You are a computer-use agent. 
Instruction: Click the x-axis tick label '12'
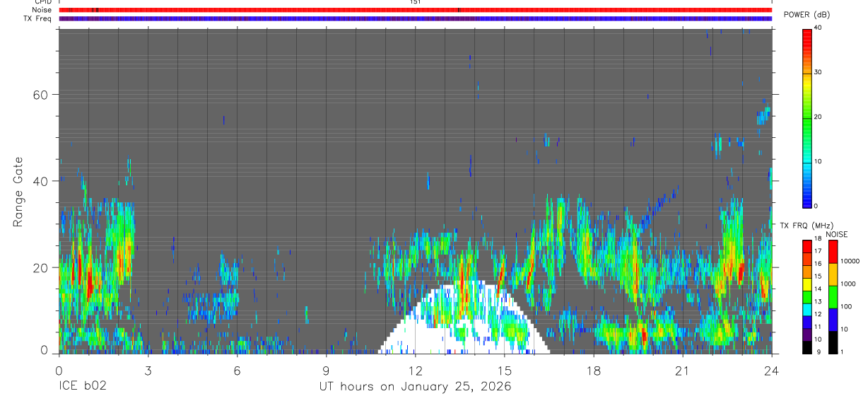[x=415, y=371]
